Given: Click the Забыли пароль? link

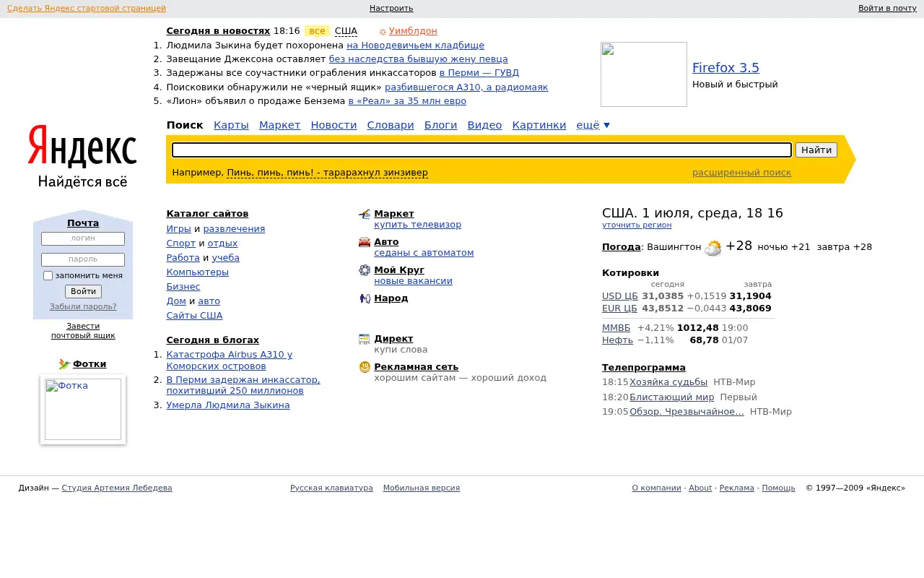Looking at the screenshot, I should pos(83,306).
